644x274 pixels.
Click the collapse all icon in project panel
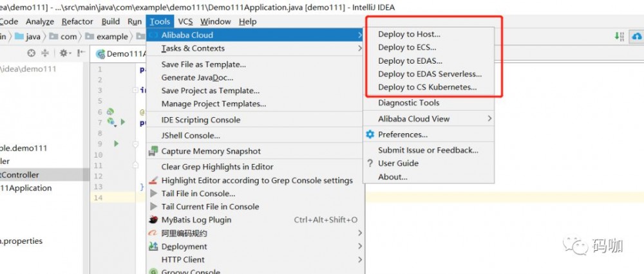45,53
